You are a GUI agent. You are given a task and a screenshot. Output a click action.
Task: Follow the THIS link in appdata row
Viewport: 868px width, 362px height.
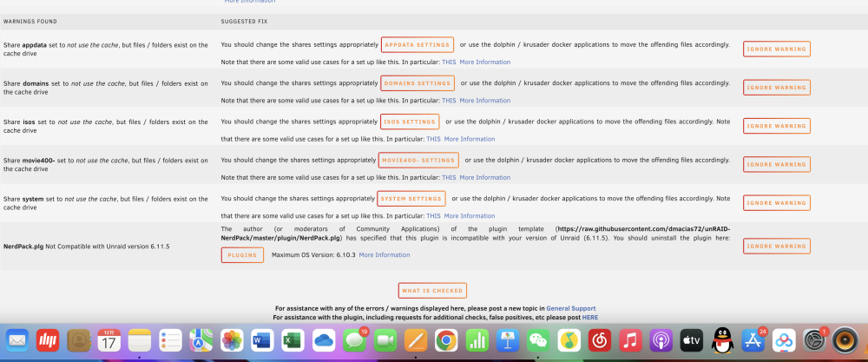coord(449,62)
